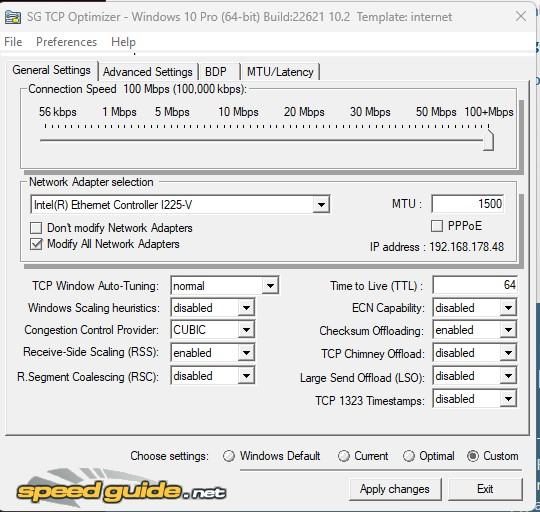Screen dimensions: 540x512
Task: Click the Time to Live (TTL) field
Action: 475,285
